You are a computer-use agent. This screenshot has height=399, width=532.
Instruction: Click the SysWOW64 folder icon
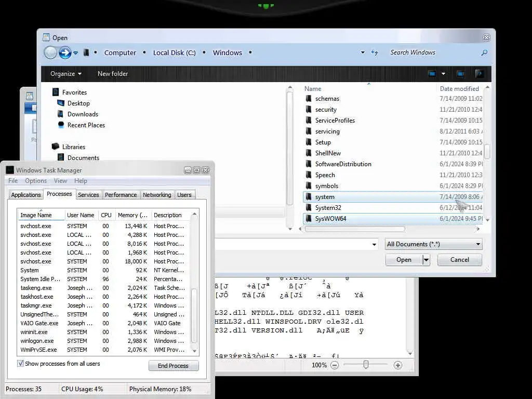point(309,218)
